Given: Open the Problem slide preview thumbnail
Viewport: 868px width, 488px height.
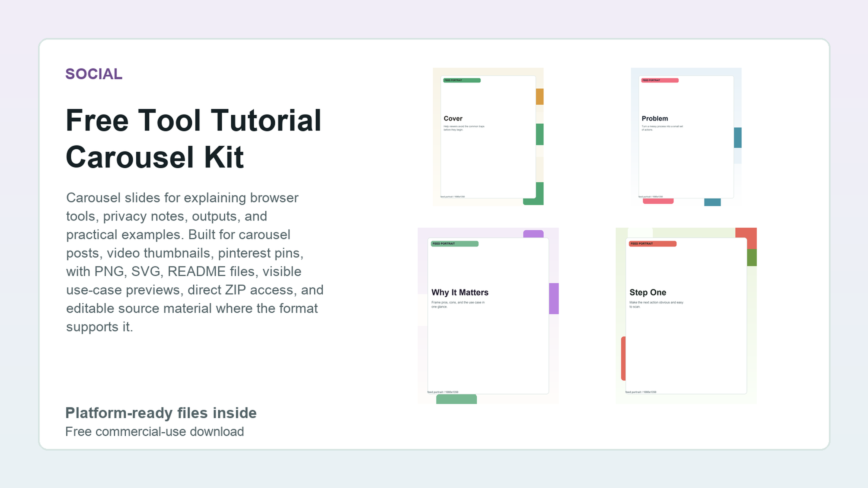Looking at the screenshot, I should [686, 136].
